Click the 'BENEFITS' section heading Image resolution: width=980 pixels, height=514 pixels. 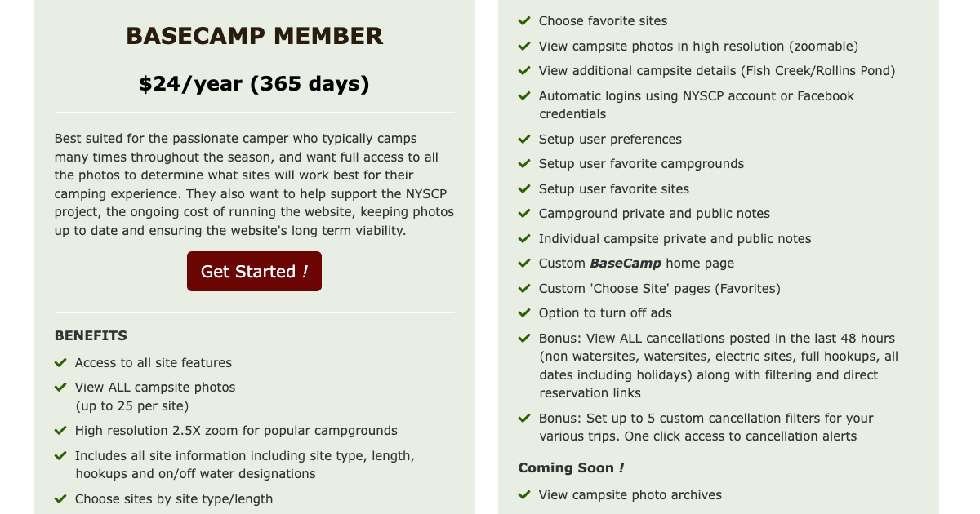91,335
